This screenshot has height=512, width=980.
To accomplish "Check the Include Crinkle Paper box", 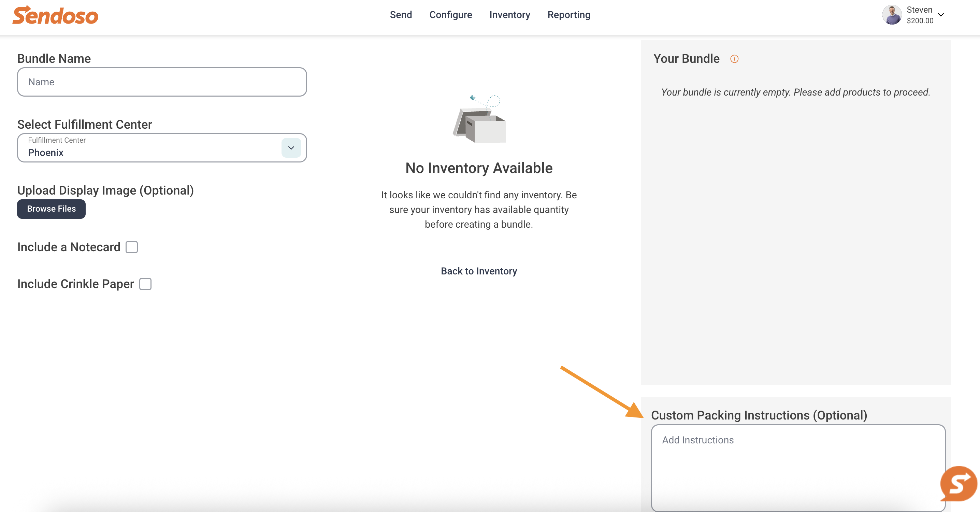I will 145,284.
